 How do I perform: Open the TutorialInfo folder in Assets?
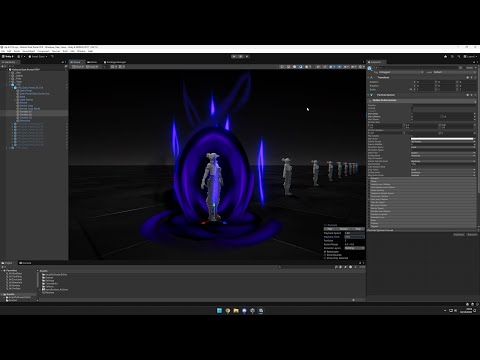(50, 283)
